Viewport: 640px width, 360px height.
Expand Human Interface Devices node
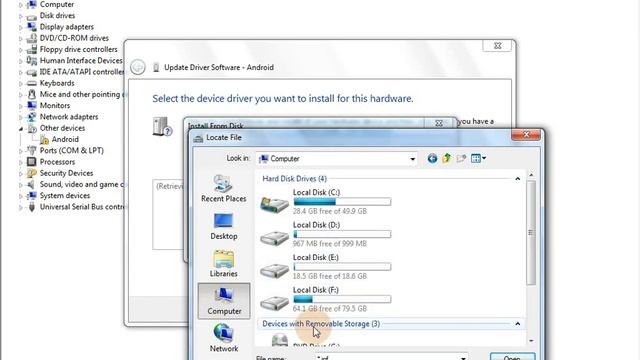[20, 61]
